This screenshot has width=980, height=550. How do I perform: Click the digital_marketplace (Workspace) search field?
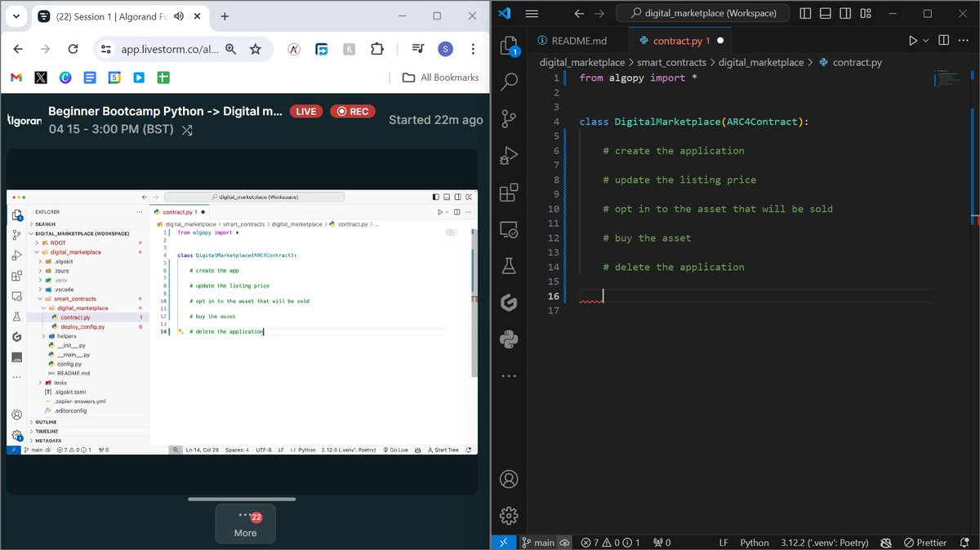click(x=702, y=13)
